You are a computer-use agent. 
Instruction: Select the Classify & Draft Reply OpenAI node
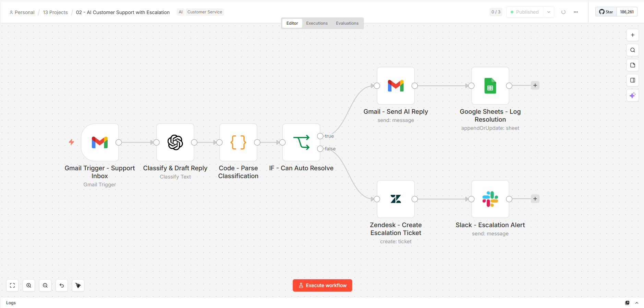(175, 142)
